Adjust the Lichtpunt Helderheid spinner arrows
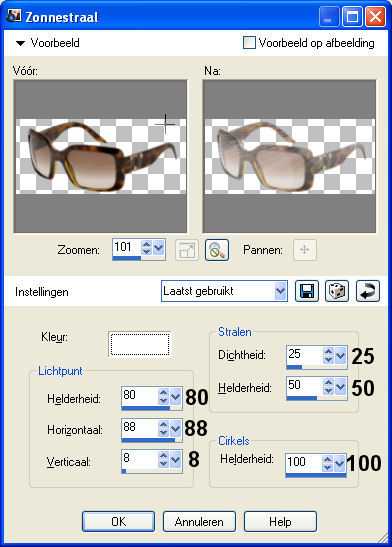The width and height of the screenshot is (392, 547). [163, 397]
